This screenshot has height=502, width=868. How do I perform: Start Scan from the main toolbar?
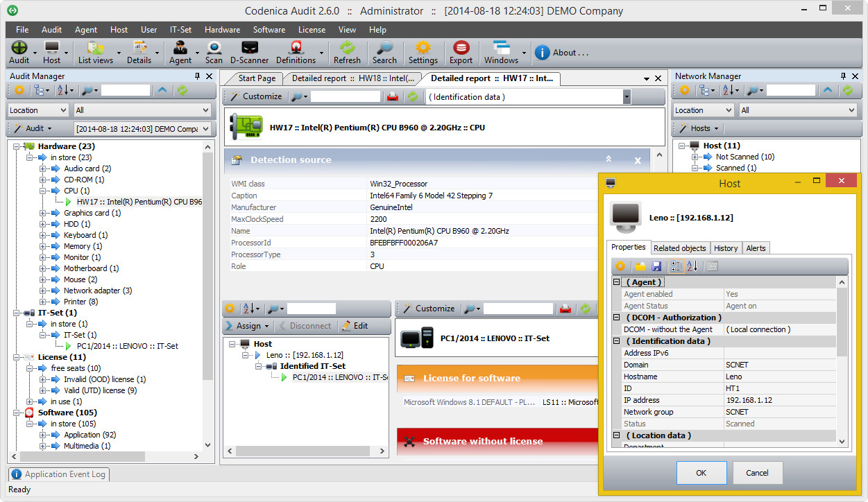(x=214, y=53)
